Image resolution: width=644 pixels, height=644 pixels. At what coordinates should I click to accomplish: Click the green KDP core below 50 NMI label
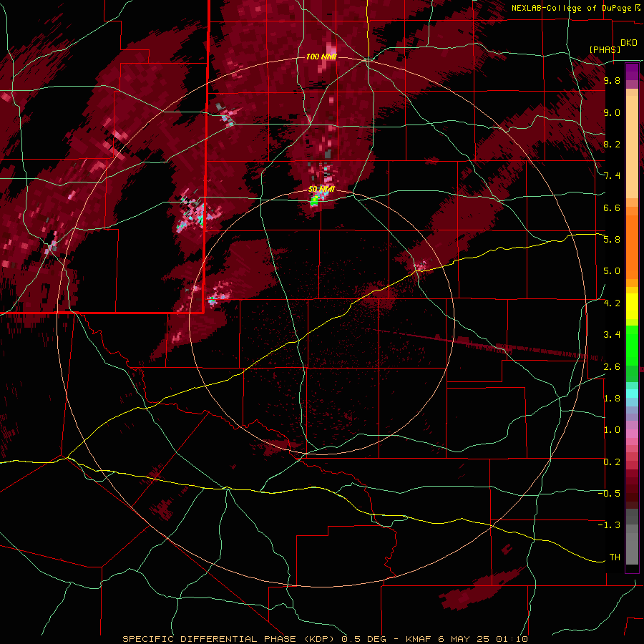pyautogui.click(x=315, y=200)
